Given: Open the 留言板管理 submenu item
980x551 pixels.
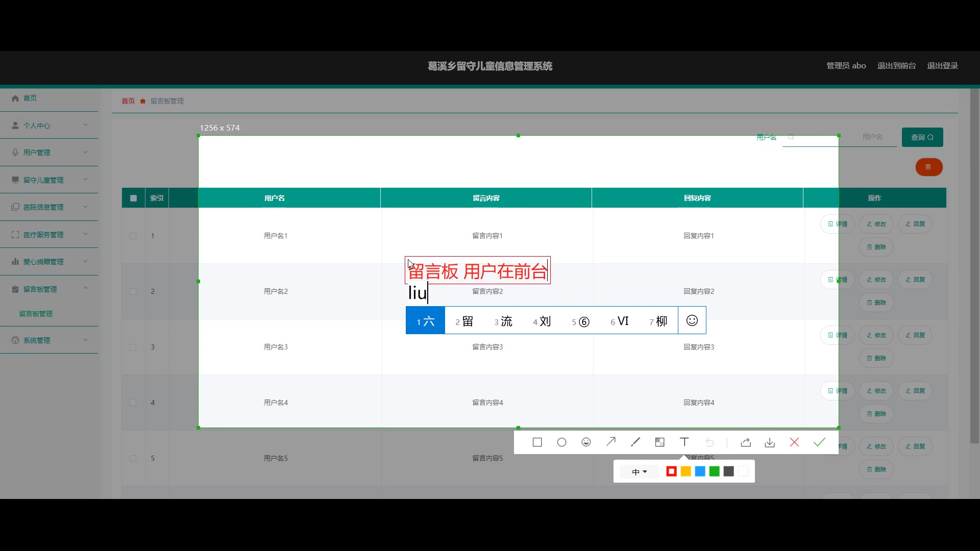Looking at the screenshot, I should click(36, 314).
